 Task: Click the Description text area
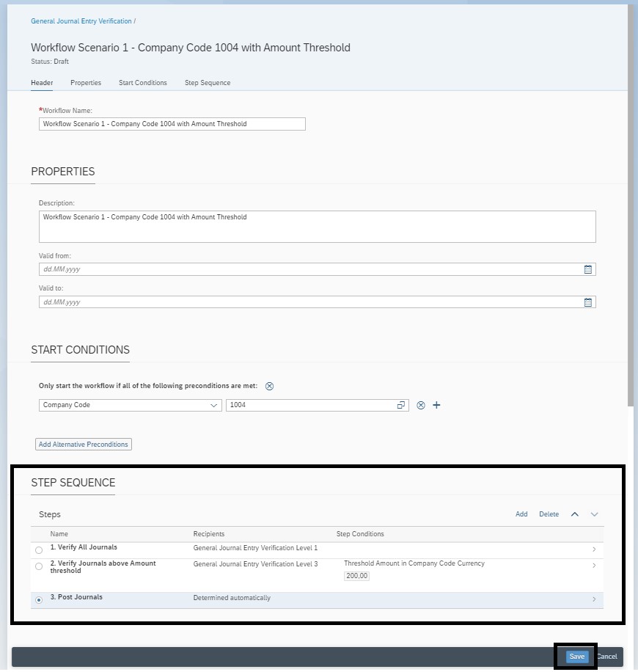point(317,227)
